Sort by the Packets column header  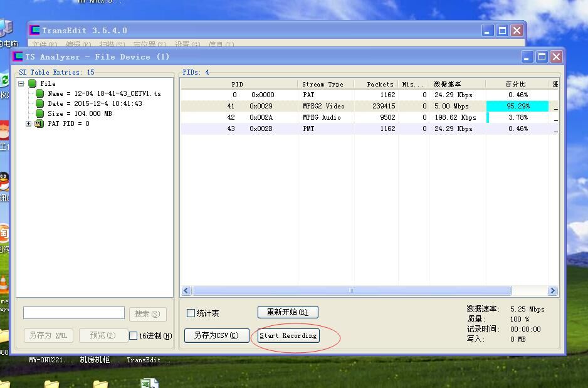tap(376, 85)
